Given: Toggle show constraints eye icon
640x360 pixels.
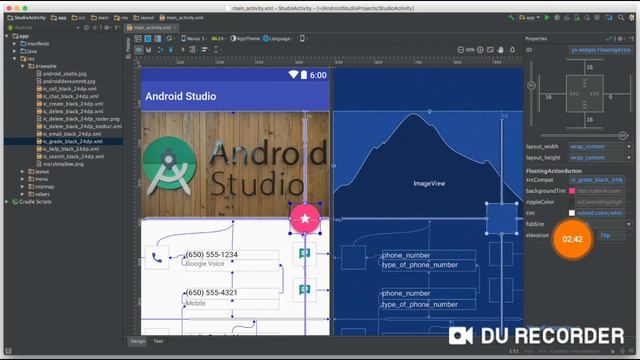Looking at the screenshot, I should point(139,50).
